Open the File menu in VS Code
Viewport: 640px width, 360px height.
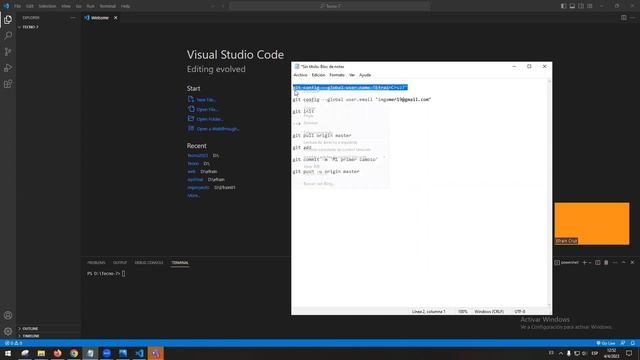click(x=18, y=6)
